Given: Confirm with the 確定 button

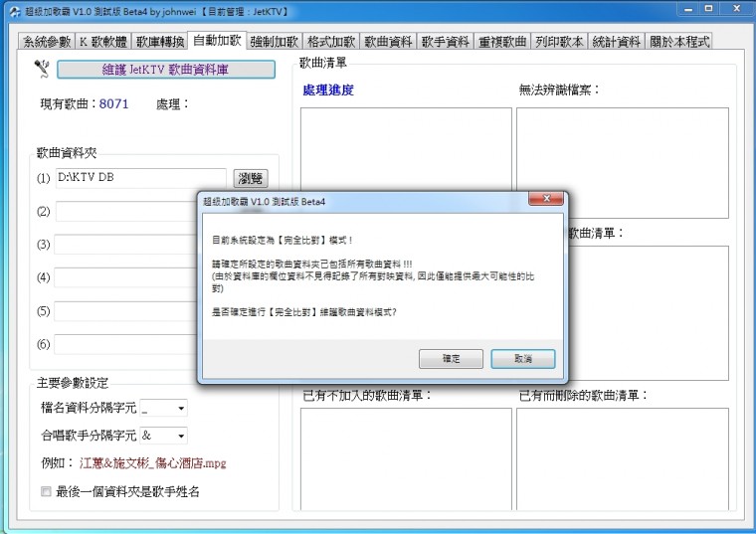Looking at the screenshot, I should coord(451,359).
